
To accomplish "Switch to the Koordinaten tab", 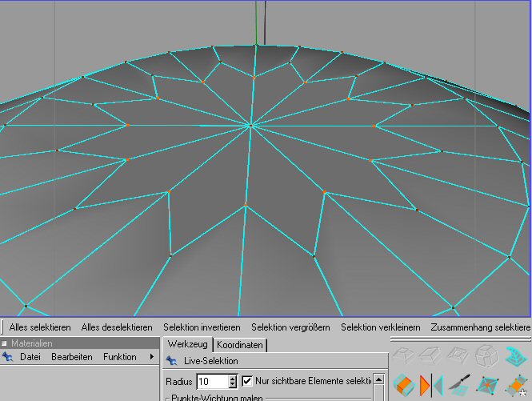I will coord(240,345).
